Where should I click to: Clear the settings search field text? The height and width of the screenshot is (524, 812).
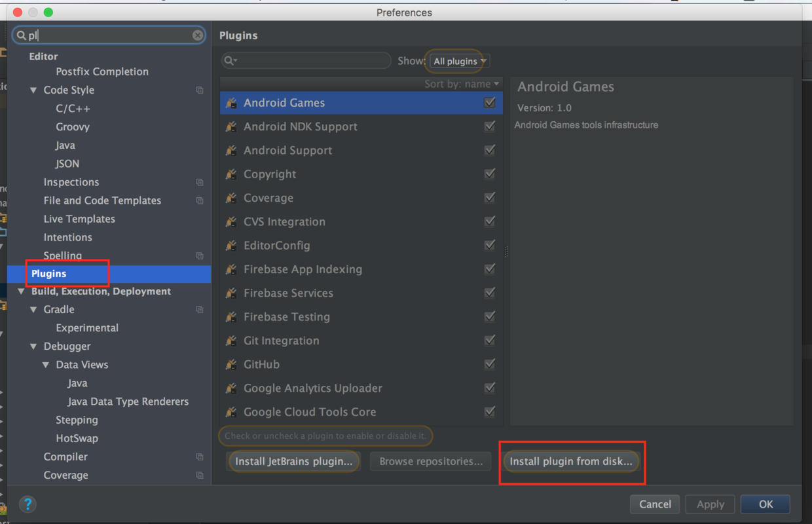click(198, 35)
